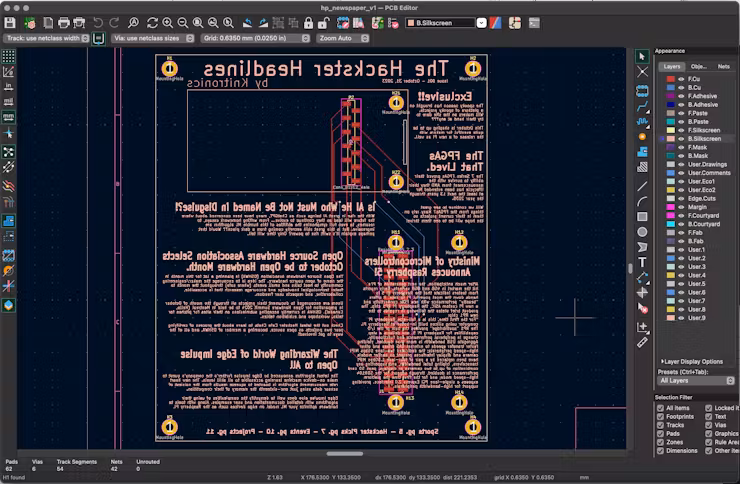This screenshot has width=740, height=484.
Task: Switch to the Layers tab
Action: point(672,67)
